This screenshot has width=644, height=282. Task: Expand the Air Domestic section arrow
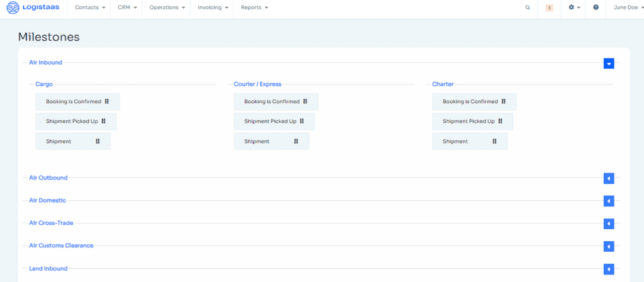tap(609, 201)
